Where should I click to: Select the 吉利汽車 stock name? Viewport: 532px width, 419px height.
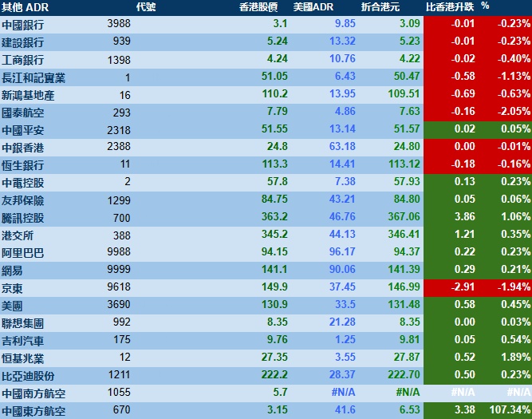click(x=23, y=342)
